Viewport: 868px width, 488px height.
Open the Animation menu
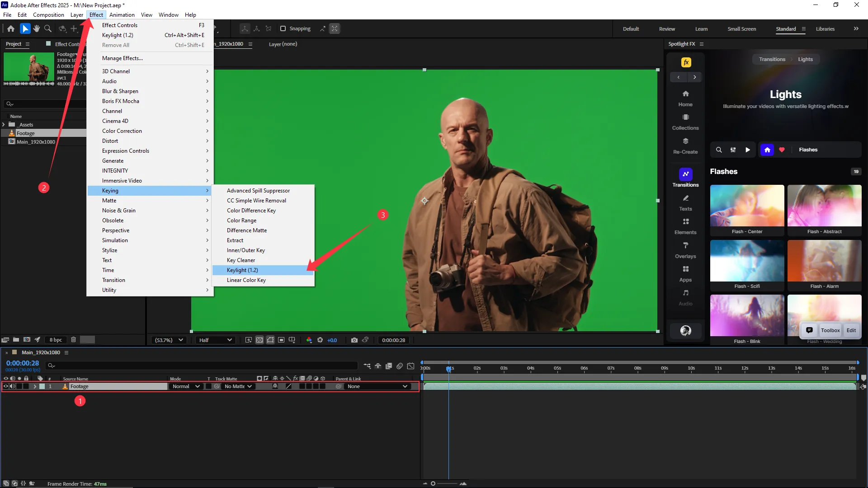coord(122,14)
